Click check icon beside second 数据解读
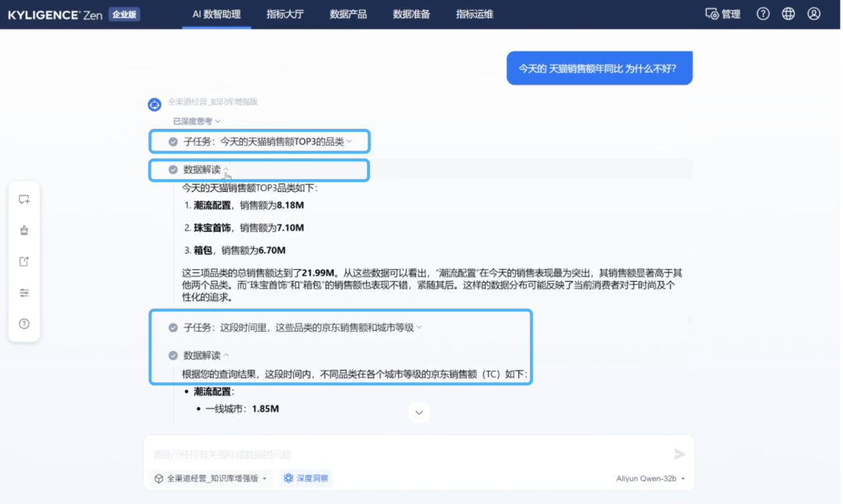 click(173, 356)
